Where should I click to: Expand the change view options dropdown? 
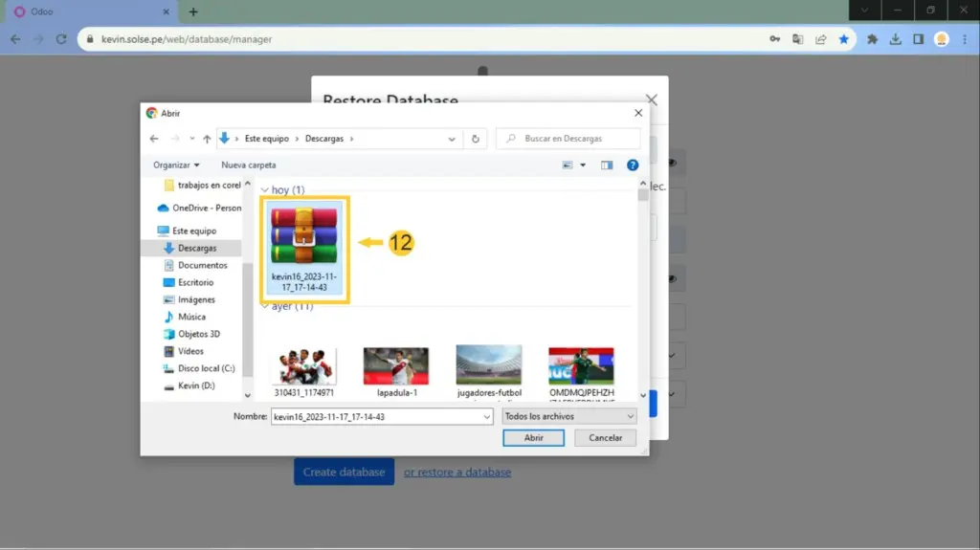tap(582, 165)
